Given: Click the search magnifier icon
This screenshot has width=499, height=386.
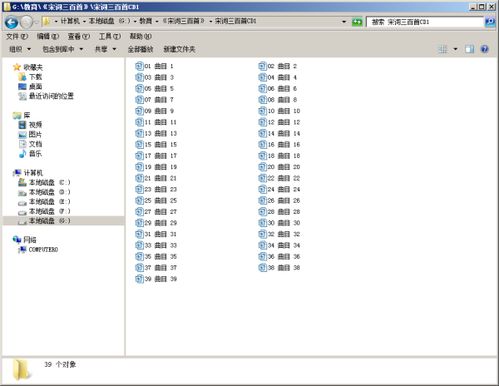Looking at the screenshot, I should click(x=490, y=22).
